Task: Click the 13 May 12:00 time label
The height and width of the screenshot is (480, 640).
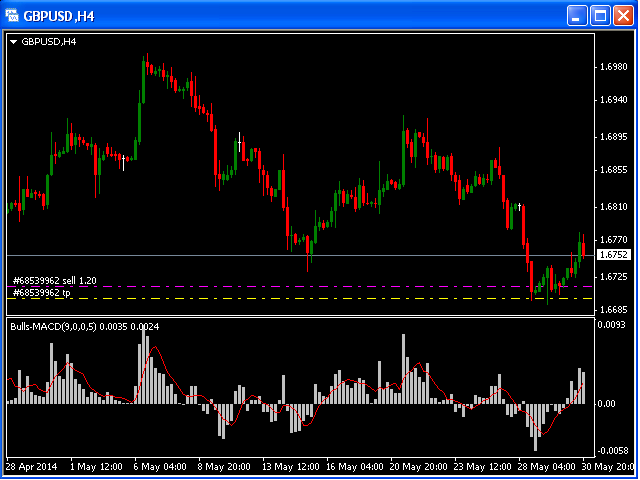Action: click(291, 466)
